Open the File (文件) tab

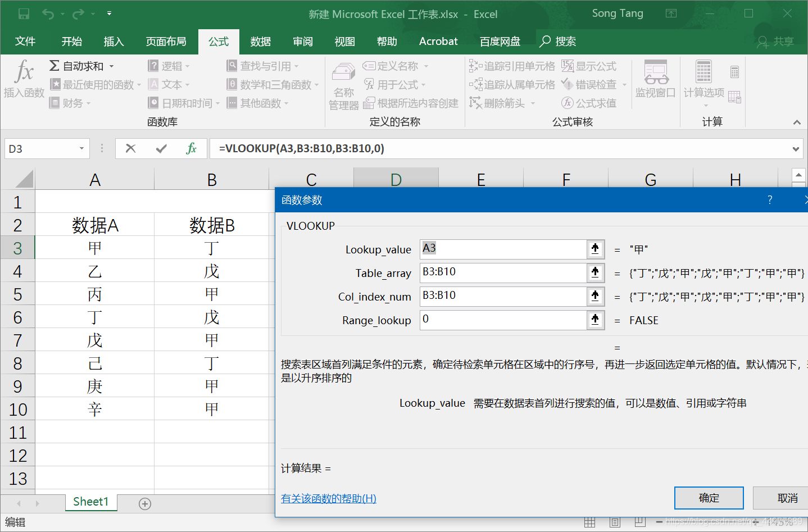click(x=25, y=42)
